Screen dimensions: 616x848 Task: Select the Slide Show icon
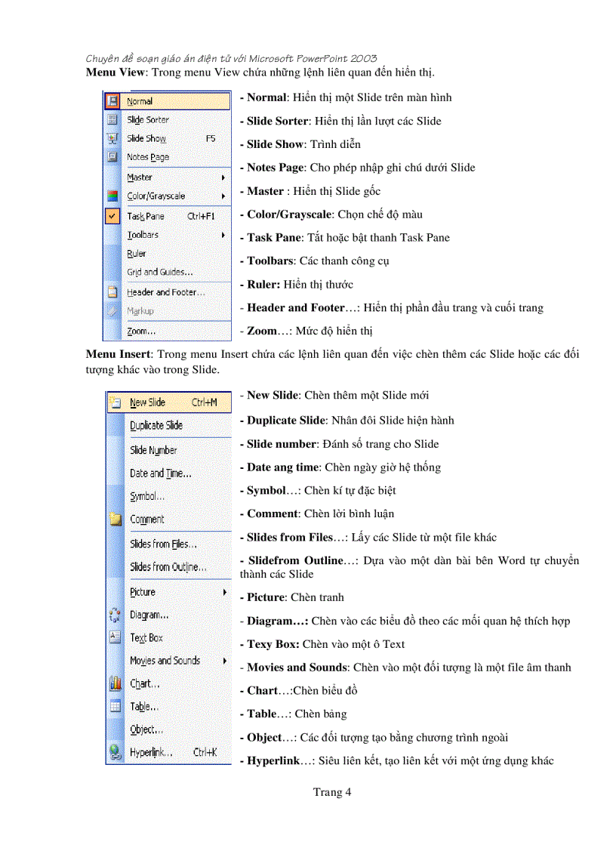[112, 138]
